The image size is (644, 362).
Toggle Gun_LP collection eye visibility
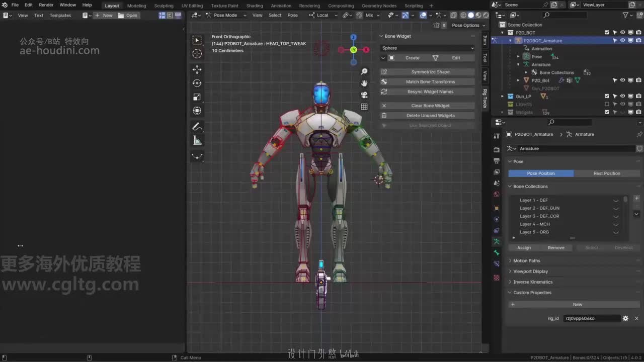pyautogui.click(x=622, y=96)
